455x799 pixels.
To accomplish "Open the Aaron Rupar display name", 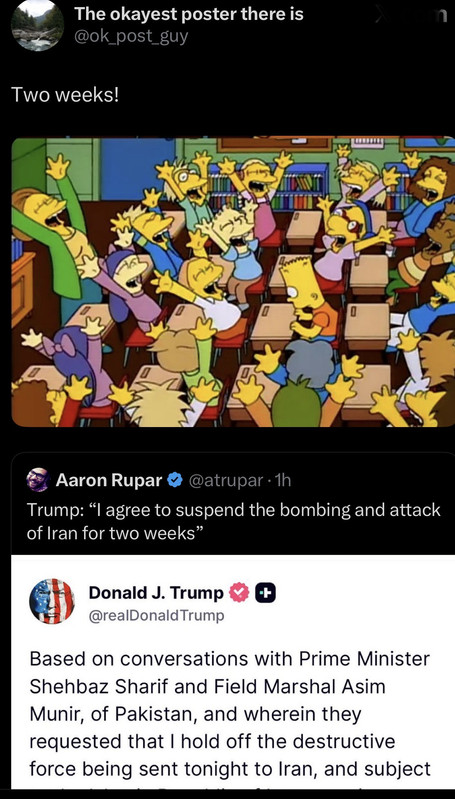I will (x=109, y=480).
